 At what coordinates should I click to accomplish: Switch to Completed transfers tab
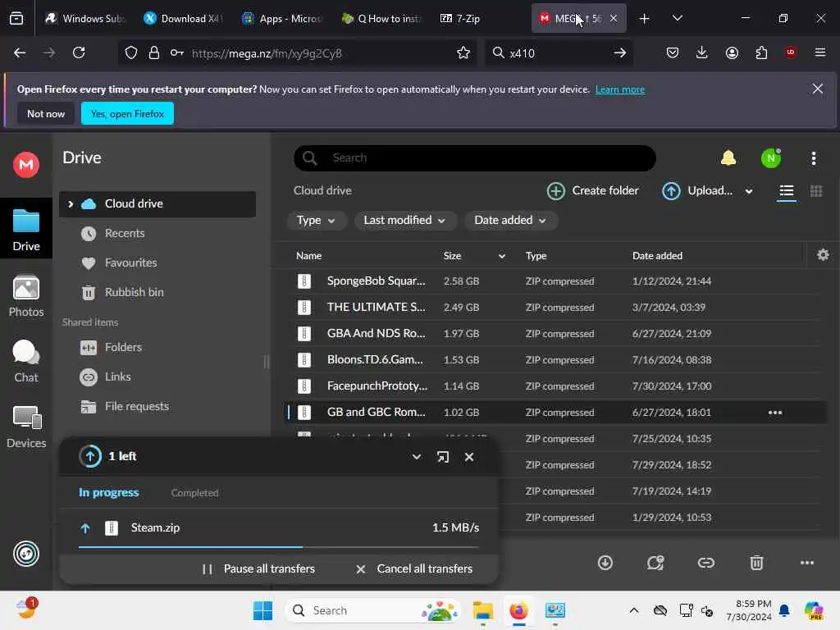tap(194, 493)
